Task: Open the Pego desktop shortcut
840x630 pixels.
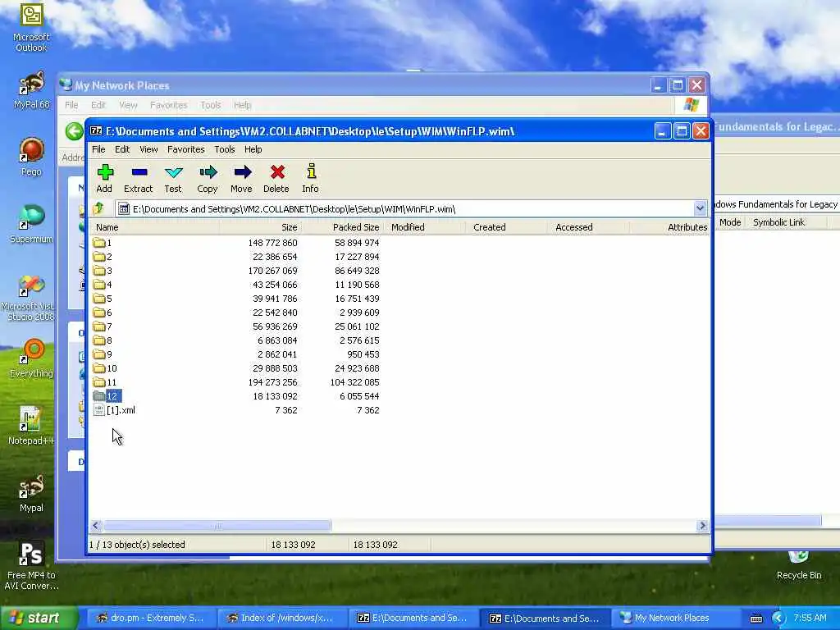Action: pyautogui.click(x=31, y=157)
